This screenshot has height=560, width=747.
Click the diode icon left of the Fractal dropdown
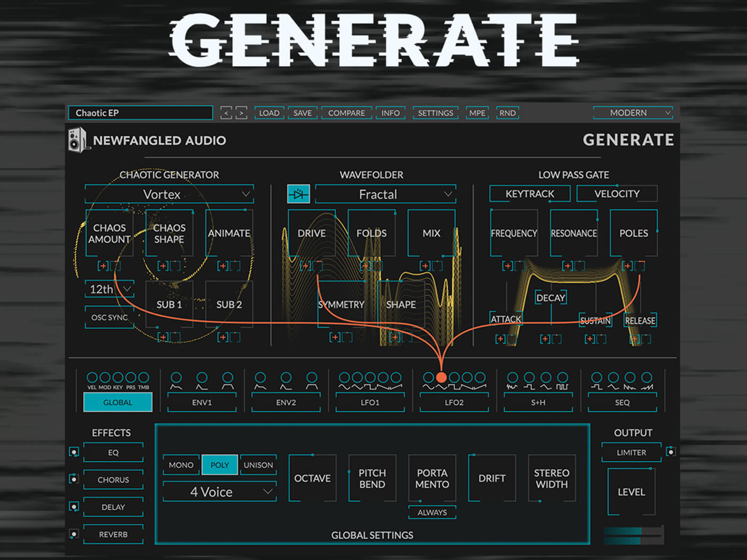pyautogui.click(x=298, y=194)
